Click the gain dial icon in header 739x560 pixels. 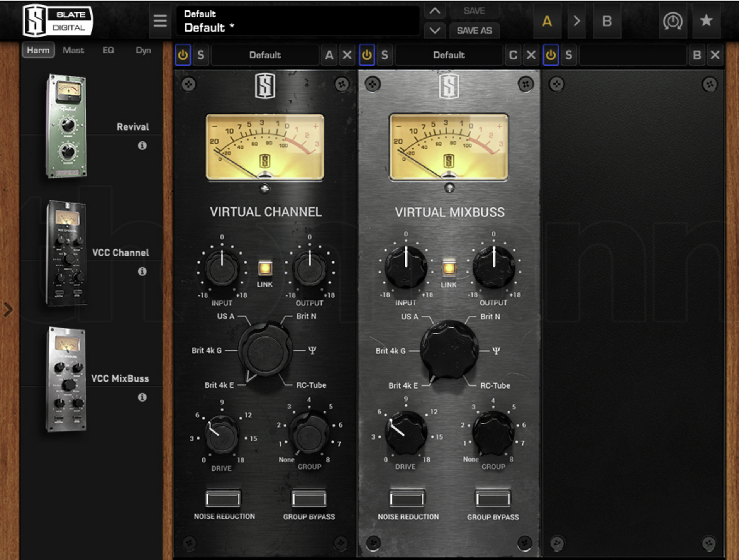(673, 21)
